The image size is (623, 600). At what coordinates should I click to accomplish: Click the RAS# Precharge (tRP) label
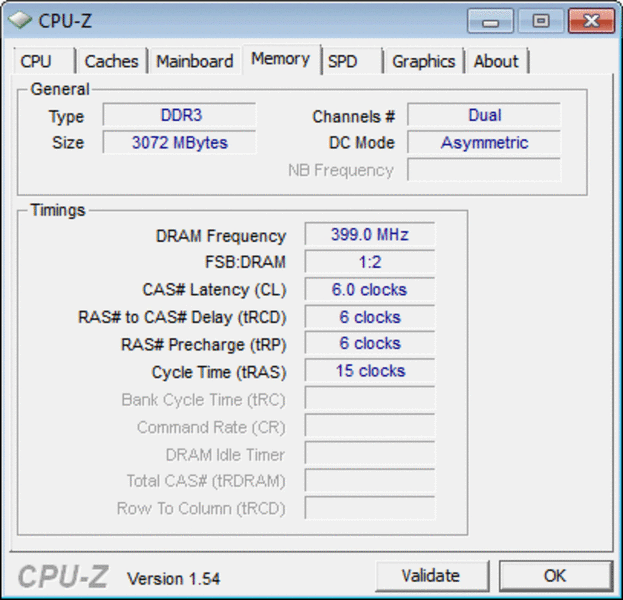[x=203, y=345]
